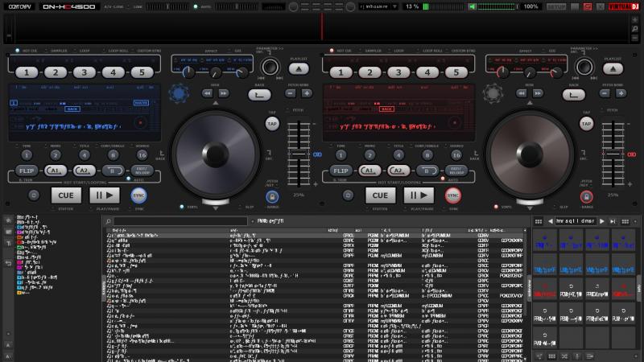644x362 pixels.
Task: Click left deck pitch fader handle
Action: 299,154
